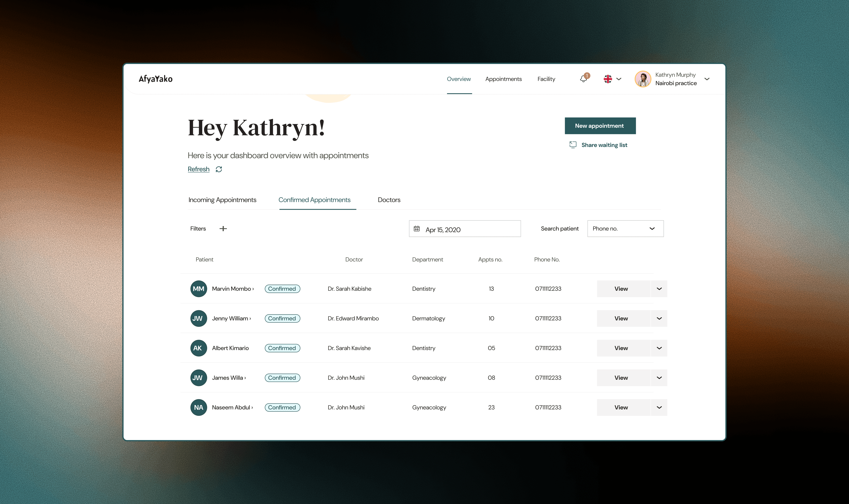Image resolution: width=849 pixels, height=504 pixels.
Task: Click the UK flag language icon
Action: click(x=607, y=79)
